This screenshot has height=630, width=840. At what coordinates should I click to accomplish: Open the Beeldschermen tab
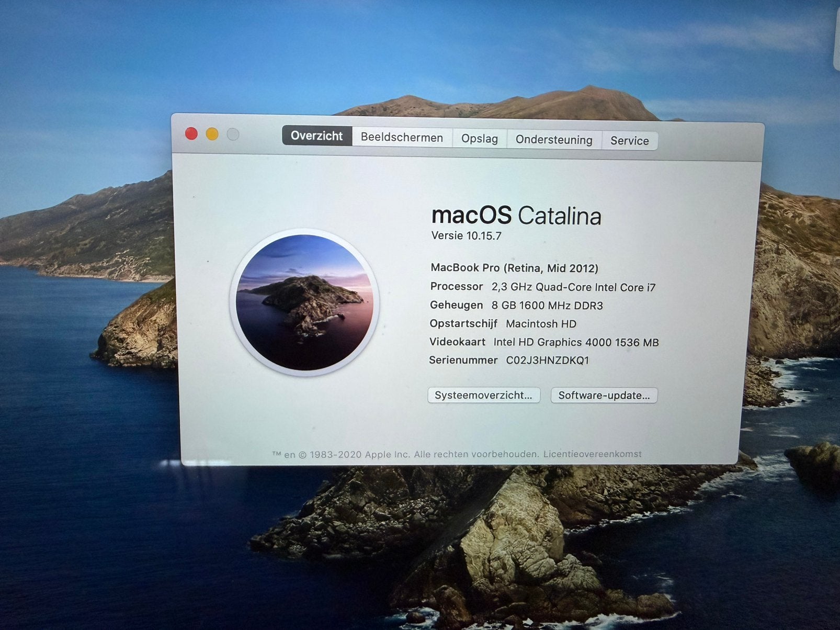tap(402, 138)
